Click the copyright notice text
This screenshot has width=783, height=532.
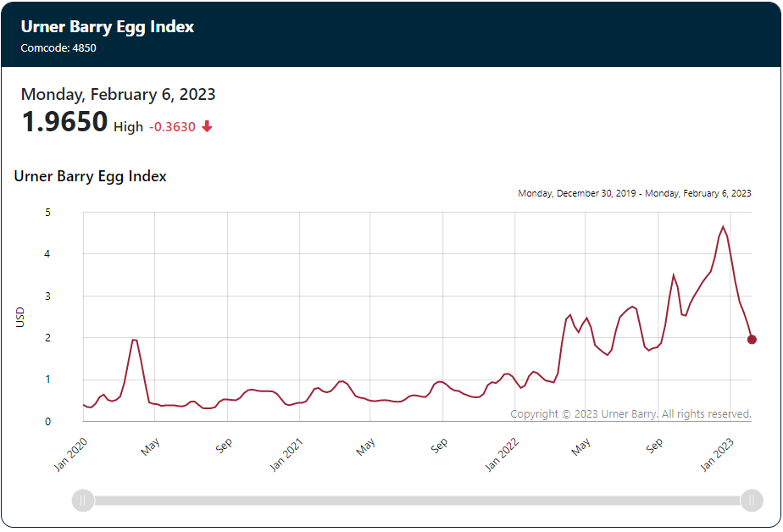pyautogui.click(x=630, y=413)
